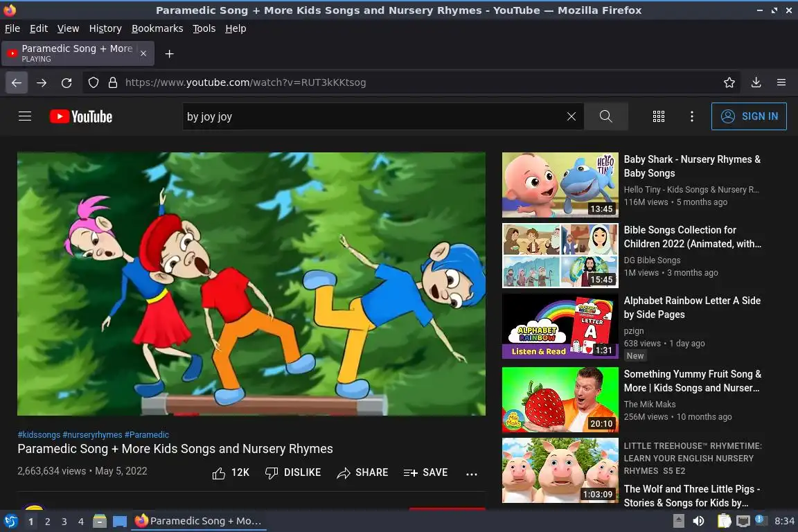Go forward with Firefox forward arrow
The height and width of the screenshot is (532, 798).
click(x=42, y=82)
